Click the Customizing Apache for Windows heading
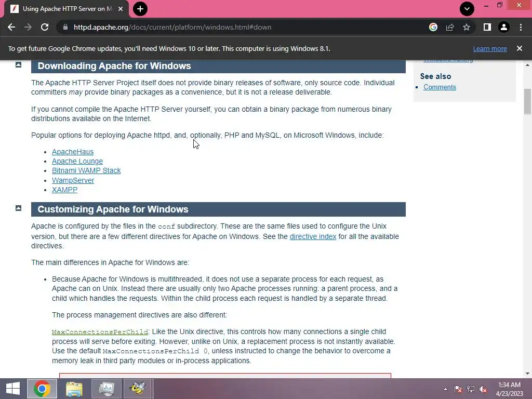 (113, 209)
